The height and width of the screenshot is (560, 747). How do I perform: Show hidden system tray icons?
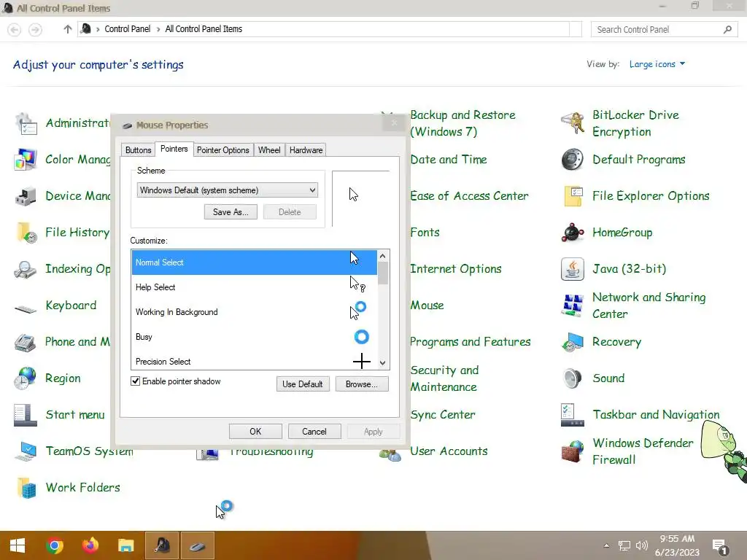coord(606,545)
